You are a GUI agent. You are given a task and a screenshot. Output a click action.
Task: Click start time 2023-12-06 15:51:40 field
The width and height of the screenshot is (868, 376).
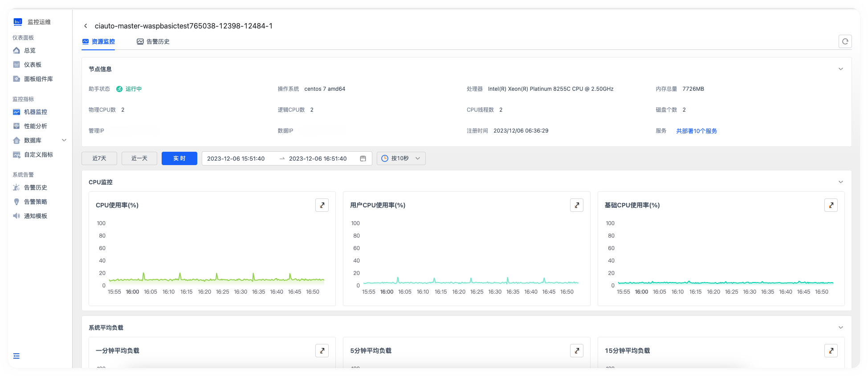click(236, 159)
